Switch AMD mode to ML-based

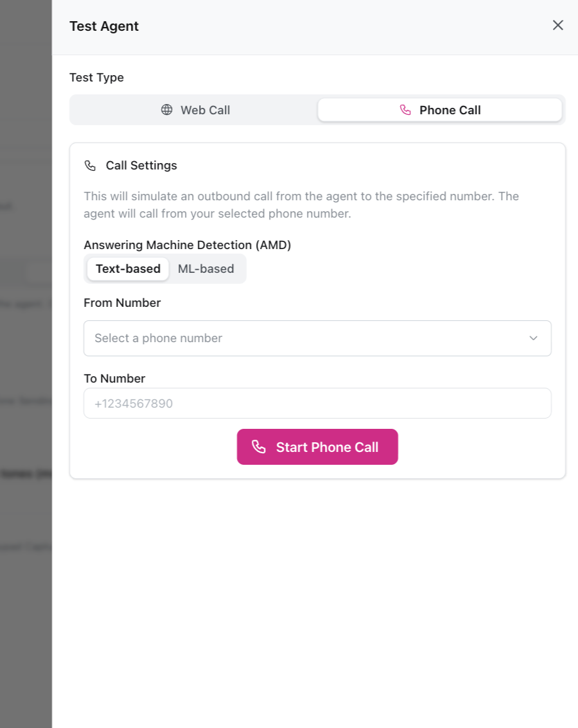[x=206, y=268]
